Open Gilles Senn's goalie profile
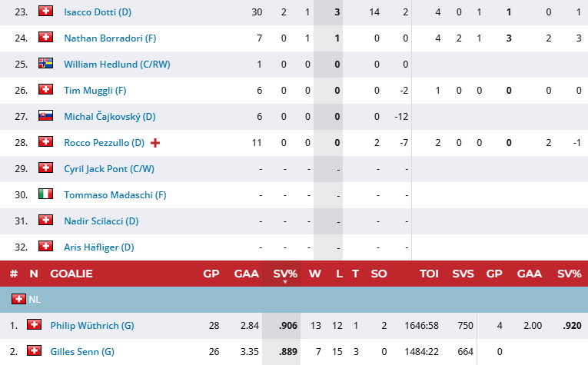This screenshot has width=588, height=365. [x=81, y=351]
